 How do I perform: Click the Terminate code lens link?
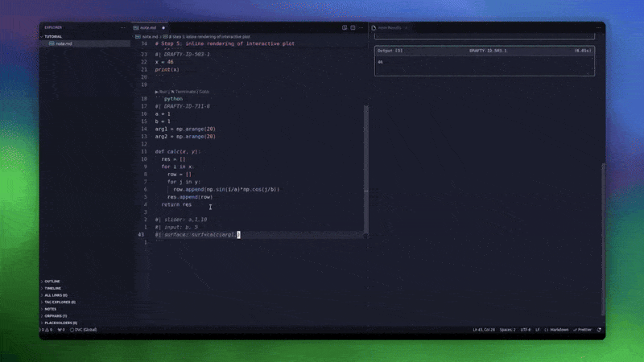pyautogui.click(x=184, y=92)
